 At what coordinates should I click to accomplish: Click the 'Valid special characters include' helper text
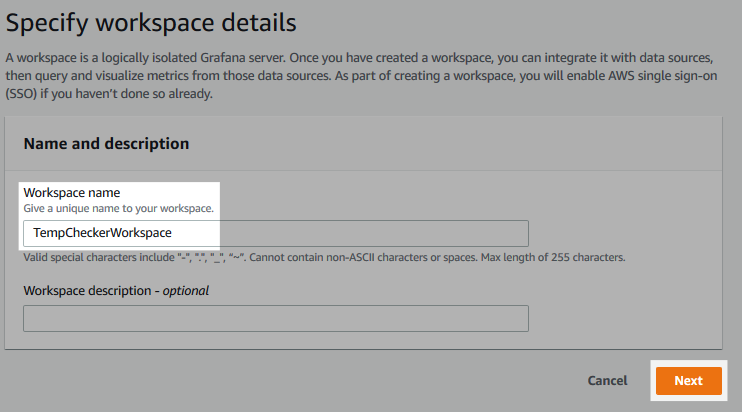point(324,257)
